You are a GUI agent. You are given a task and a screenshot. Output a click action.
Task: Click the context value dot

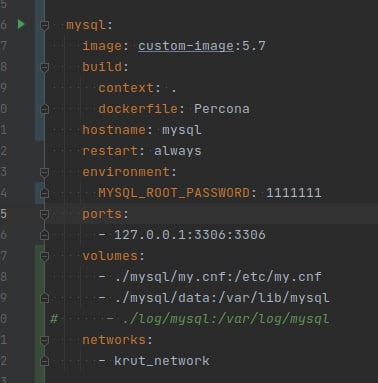[x=174, y=90]
